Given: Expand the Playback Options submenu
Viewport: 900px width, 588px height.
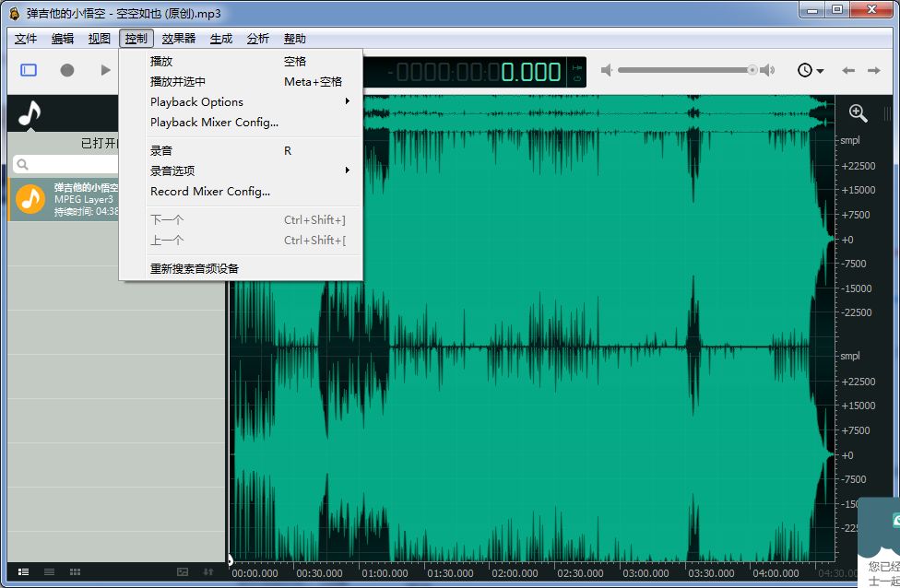Looking at the screenshot, I should [241, 101].
